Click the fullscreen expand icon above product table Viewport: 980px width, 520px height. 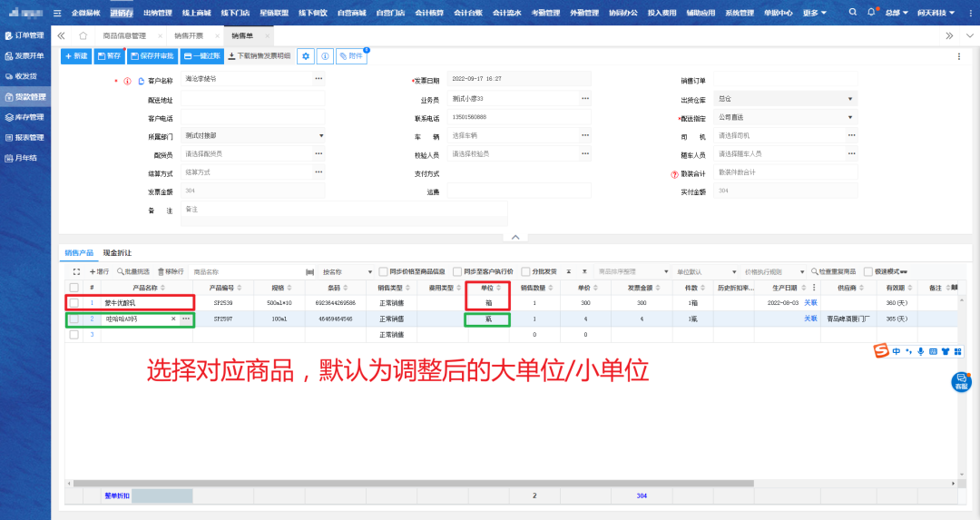click(x=77, y=271)
